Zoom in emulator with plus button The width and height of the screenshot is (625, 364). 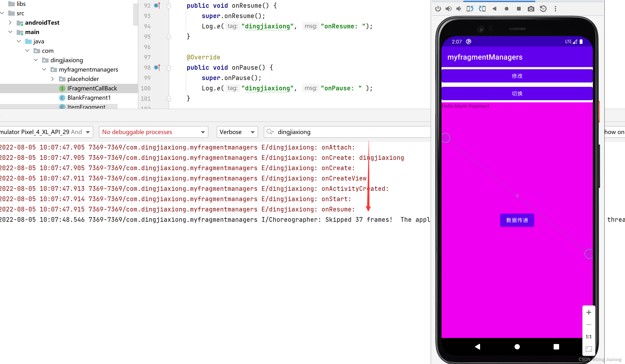pos(589,312)
